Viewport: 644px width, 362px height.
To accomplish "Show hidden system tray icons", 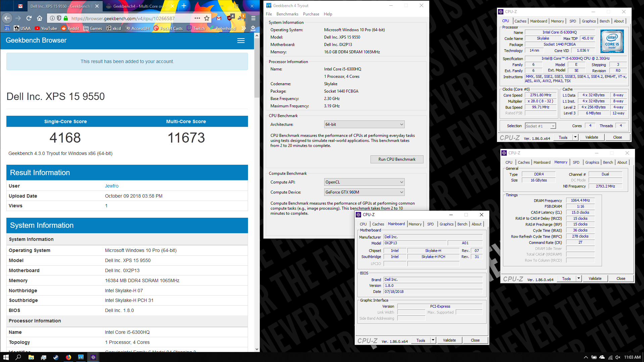I will coord(586,357).
